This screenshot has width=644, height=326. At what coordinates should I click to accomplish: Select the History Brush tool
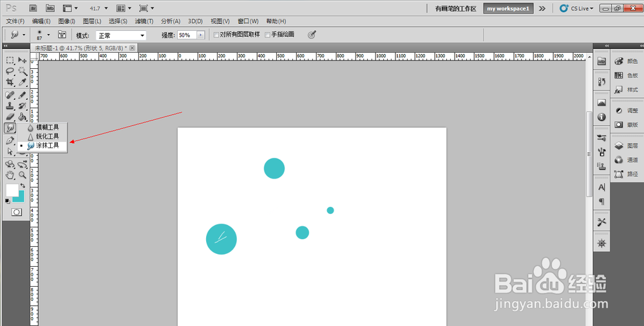click(22, 106)
